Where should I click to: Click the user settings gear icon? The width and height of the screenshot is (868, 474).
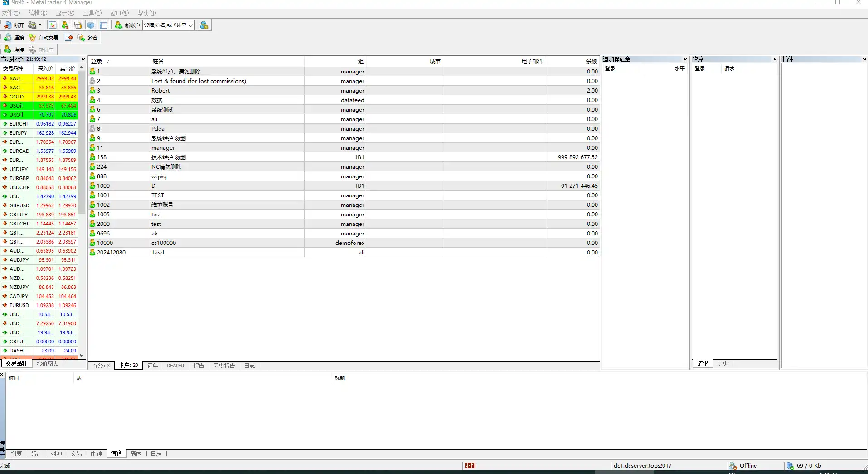tap(204, 25)
